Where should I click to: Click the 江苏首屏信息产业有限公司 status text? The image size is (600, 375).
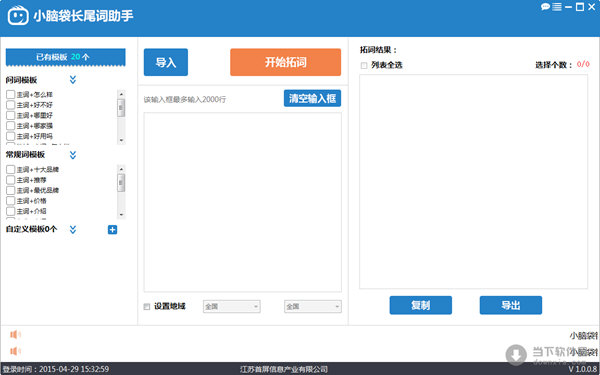(284, 369)
